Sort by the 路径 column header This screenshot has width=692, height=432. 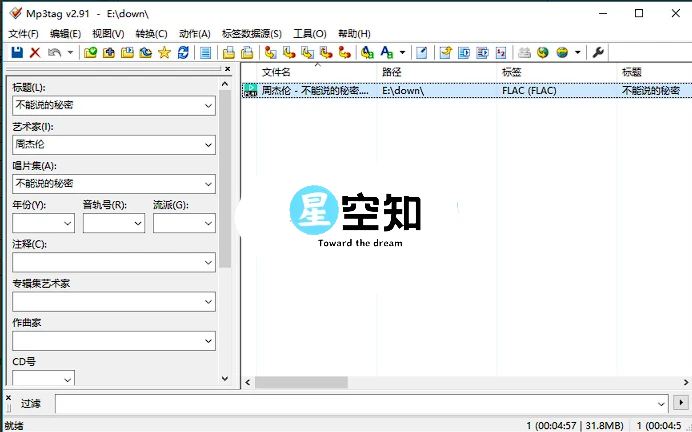click(437, 72)
